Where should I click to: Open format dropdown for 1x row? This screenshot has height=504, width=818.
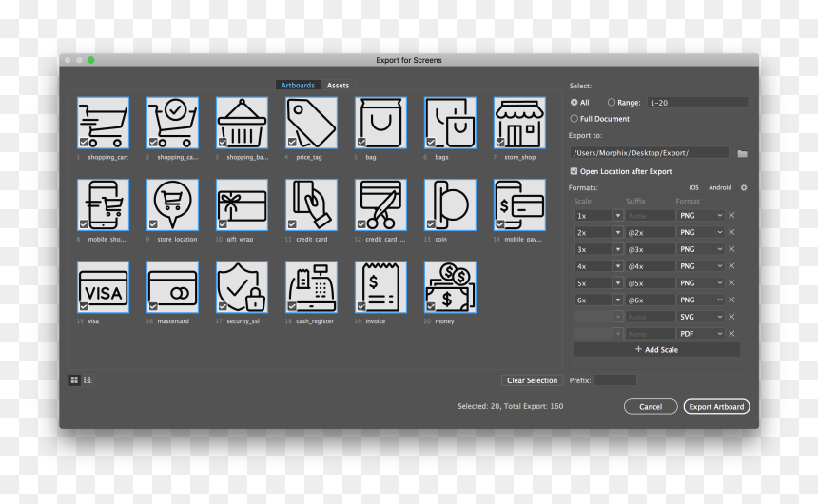pos(701,216)
